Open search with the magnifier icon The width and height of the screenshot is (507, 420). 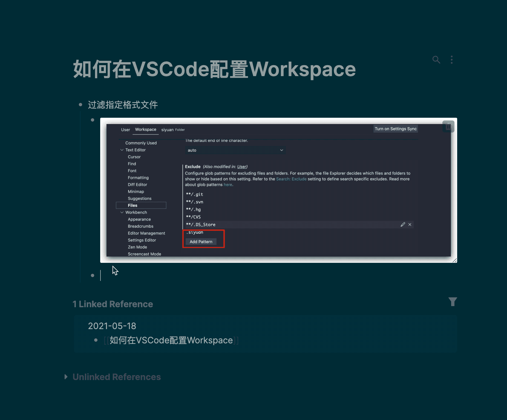436,60
